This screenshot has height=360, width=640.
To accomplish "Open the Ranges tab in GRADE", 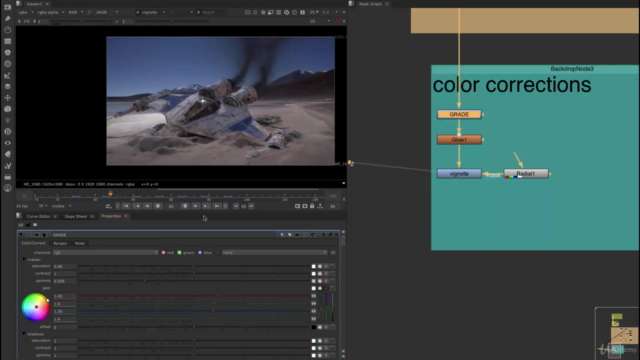I will [60, 243].
